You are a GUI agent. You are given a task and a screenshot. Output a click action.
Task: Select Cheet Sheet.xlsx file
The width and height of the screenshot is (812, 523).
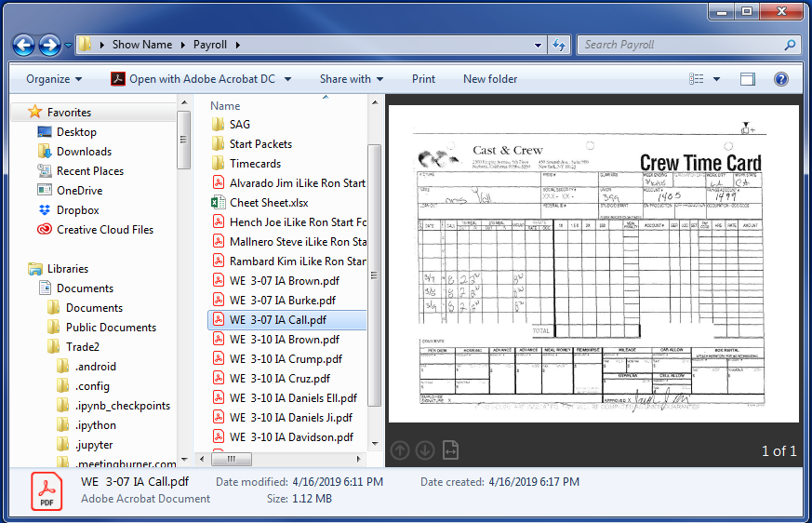click(269, 203)
